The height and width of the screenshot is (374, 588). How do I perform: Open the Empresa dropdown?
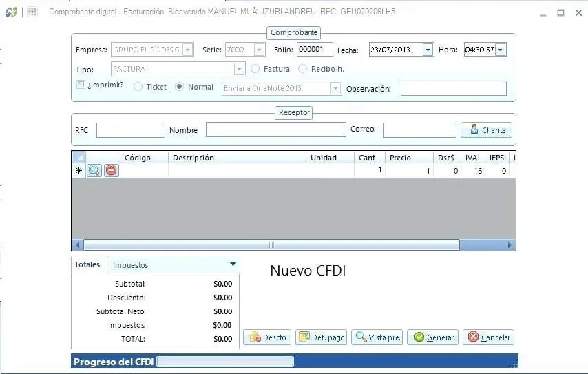(188, 50)
